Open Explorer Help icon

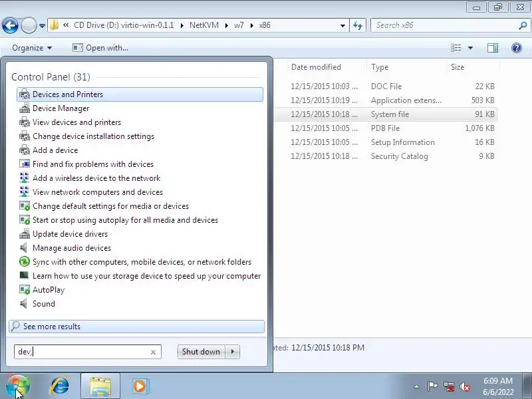[x=517, y=48]
